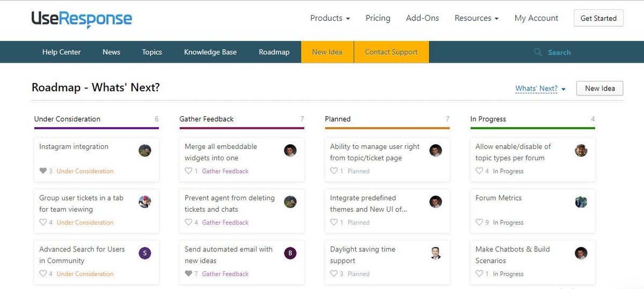Toggle heart vote on Send automated email idea
The width and height of the screenshot is (644, 289).
point(188,274)
